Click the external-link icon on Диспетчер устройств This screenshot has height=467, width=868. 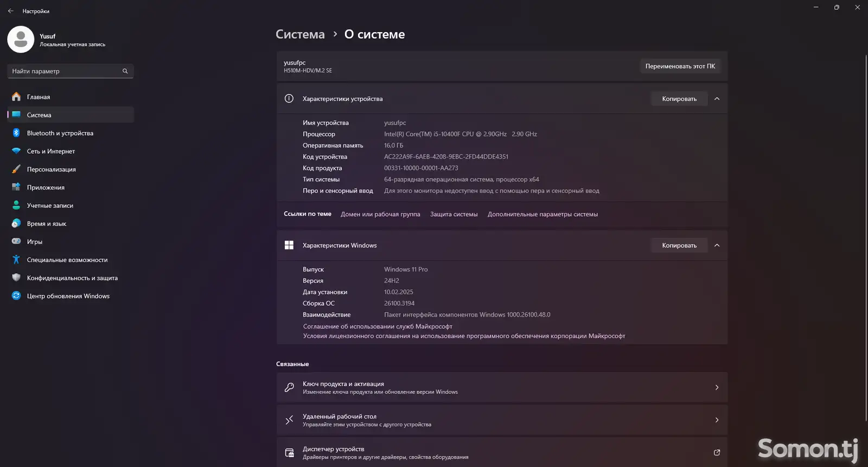(717, 452)
